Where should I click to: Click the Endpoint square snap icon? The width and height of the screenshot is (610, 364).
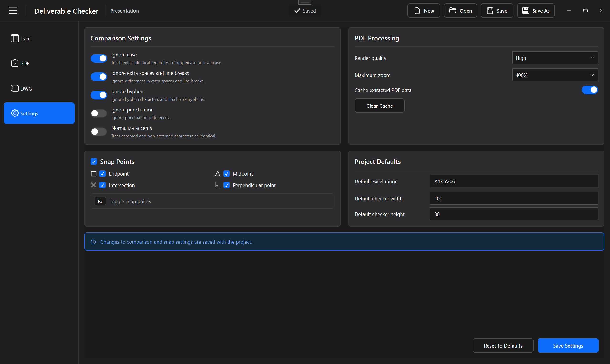tap(93, 174)
